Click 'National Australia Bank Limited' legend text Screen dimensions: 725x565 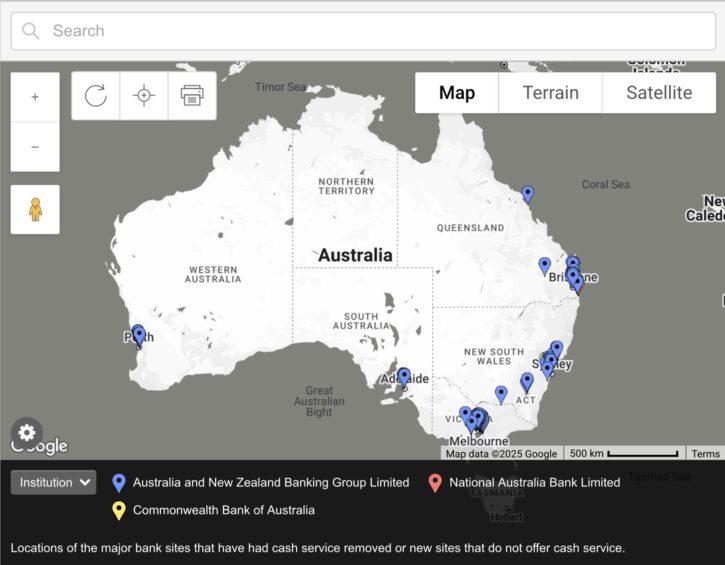tap(535, 482)
